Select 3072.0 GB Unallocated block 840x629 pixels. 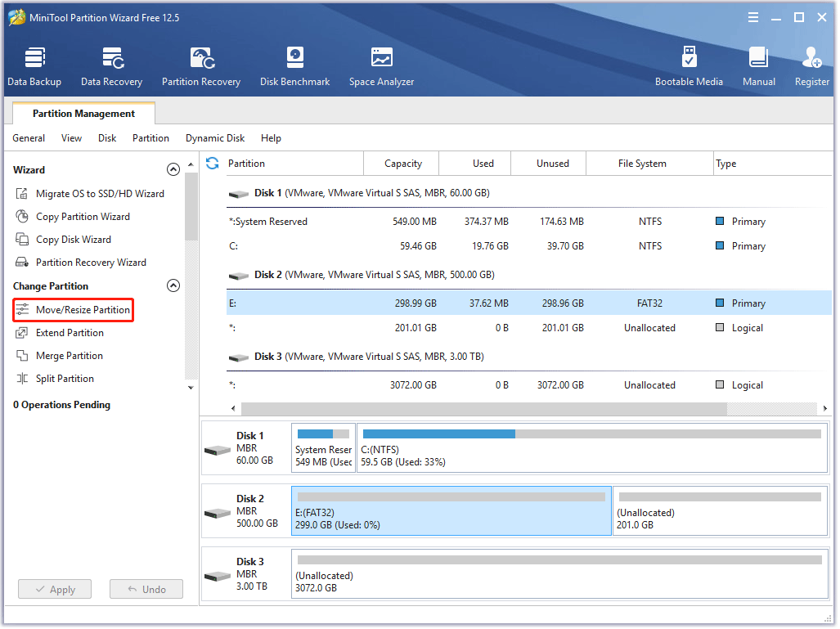pyautogui.click(x=561, y=575)
